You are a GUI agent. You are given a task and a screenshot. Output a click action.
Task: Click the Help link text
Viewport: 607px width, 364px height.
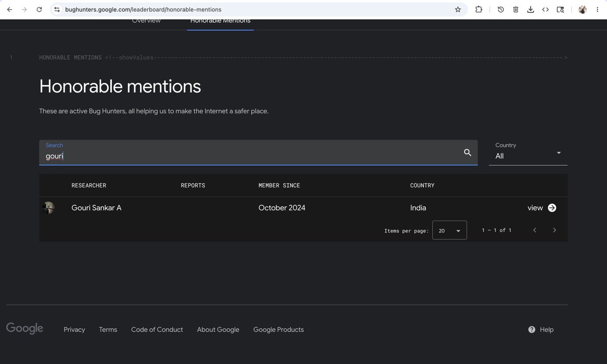click(547, 330)
